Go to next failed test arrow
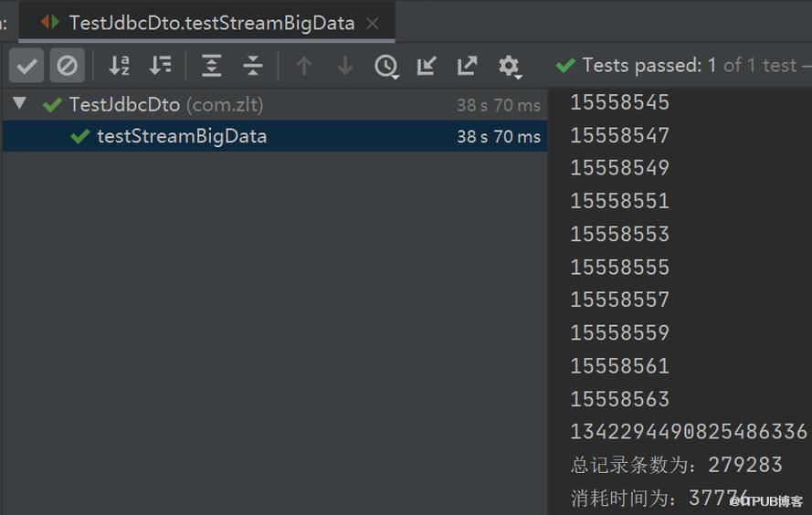This screenshot has width=812, height=515. [x=345, y=66]
